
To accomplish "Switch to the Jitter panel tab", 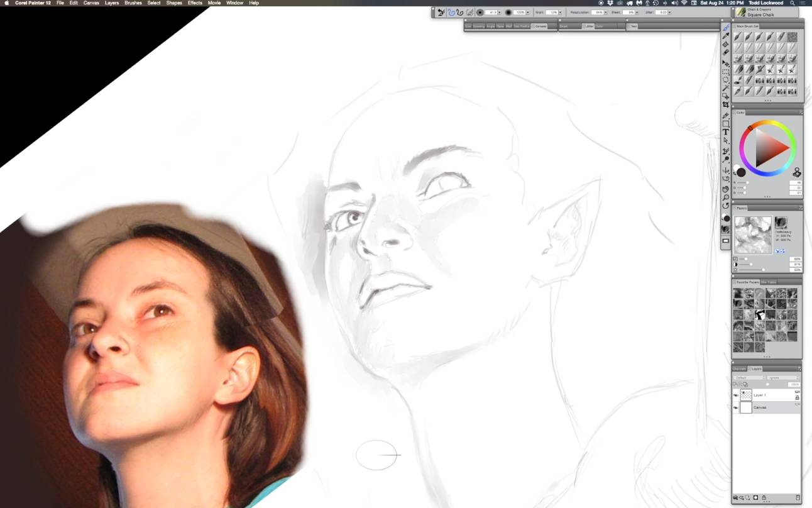I will pos(589,26).
